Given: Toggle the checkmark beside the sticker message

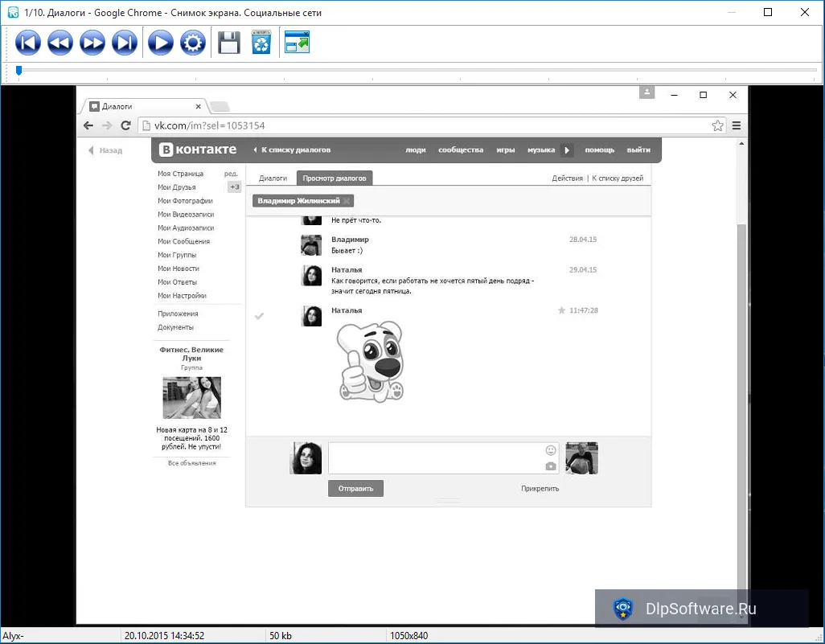Looking at the screenshot, I should (259, 316).
